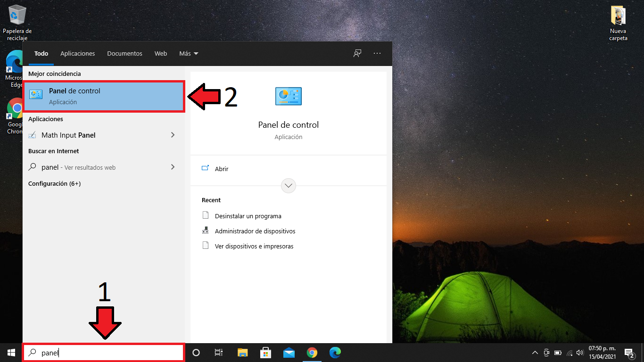Click Abrir to open Panel de control

(222, 169)
